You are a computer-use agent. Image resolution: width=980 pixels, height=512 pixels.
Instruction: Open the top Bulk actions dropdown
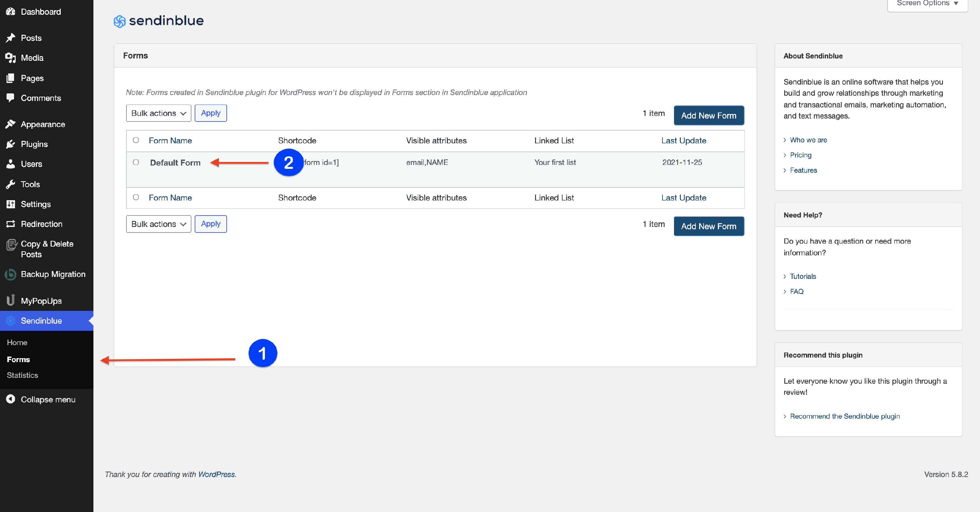click(x=158, y=113)
